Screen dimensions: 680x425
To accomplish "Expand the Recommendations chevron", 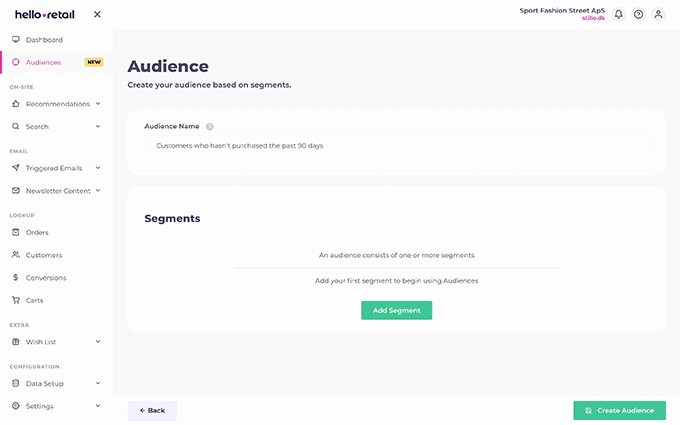I will pos(98,104).
